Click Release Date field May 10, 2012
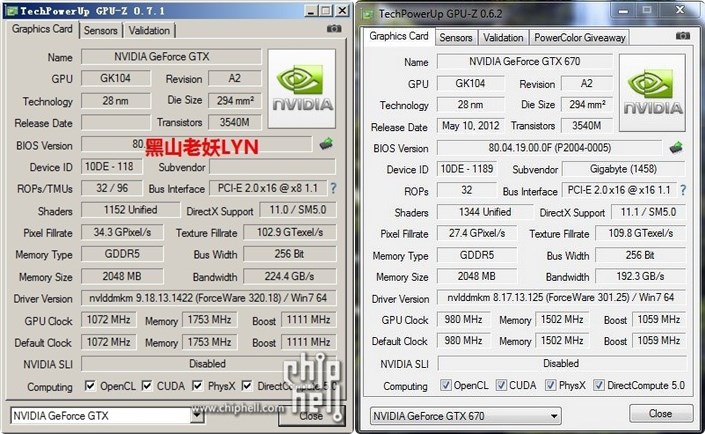This screenshot has width=705, height=434. point(470,126)
